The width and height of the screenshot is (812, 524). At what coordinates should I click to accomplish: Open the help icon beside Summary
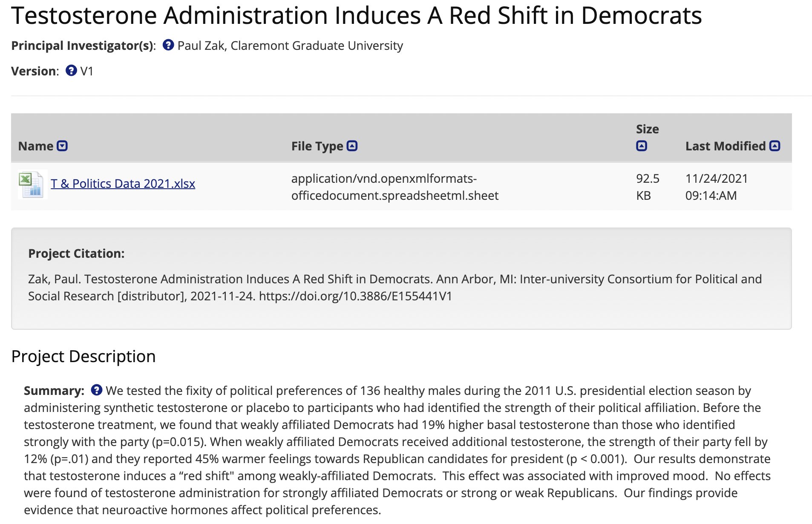click(97, 390)
